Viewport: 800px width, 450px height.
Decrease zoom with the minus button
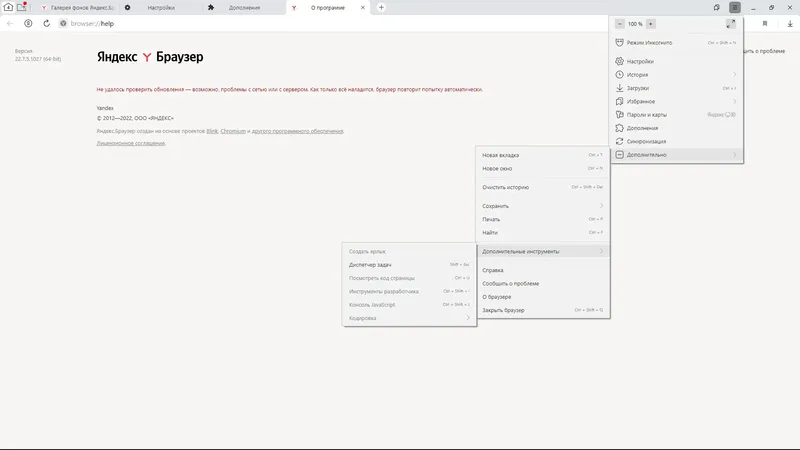(619, 24)
